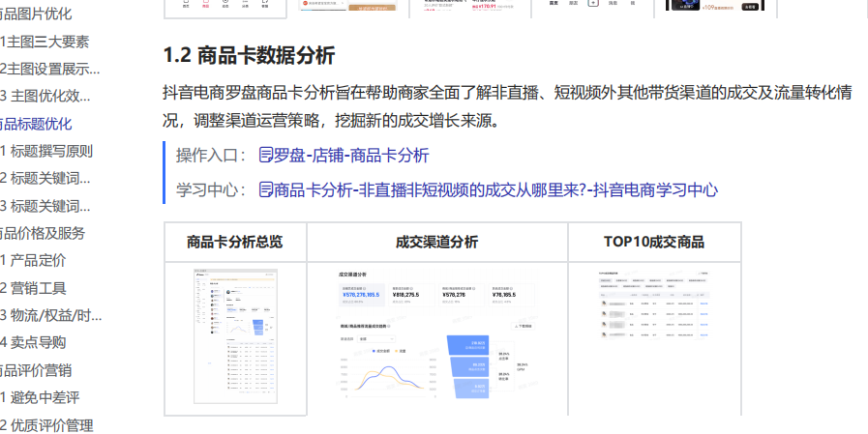The image size is (868, 434).
Task: Go to outline item 主图优化效
Action: 45,97
